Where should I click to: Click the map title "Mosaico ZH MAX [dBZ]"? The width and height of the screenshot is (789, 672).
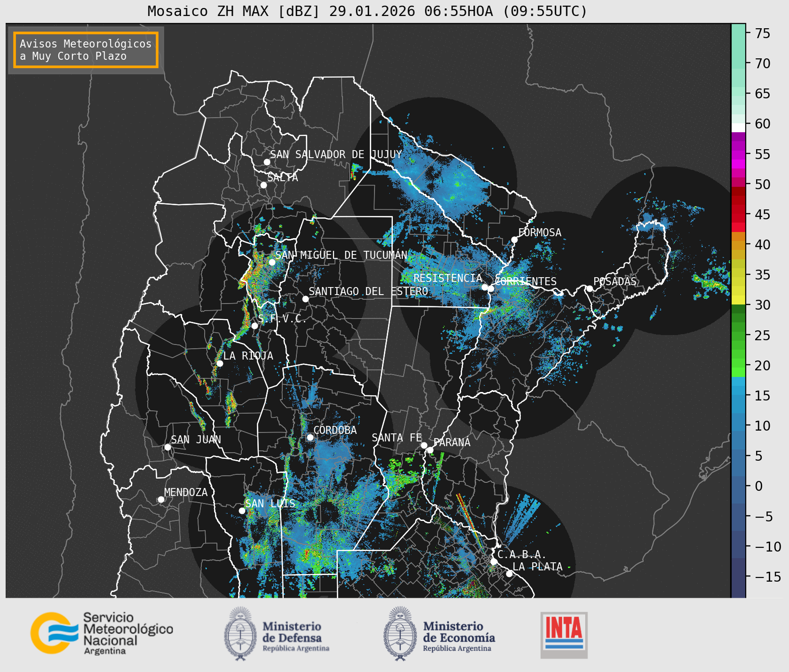[233, 11]
